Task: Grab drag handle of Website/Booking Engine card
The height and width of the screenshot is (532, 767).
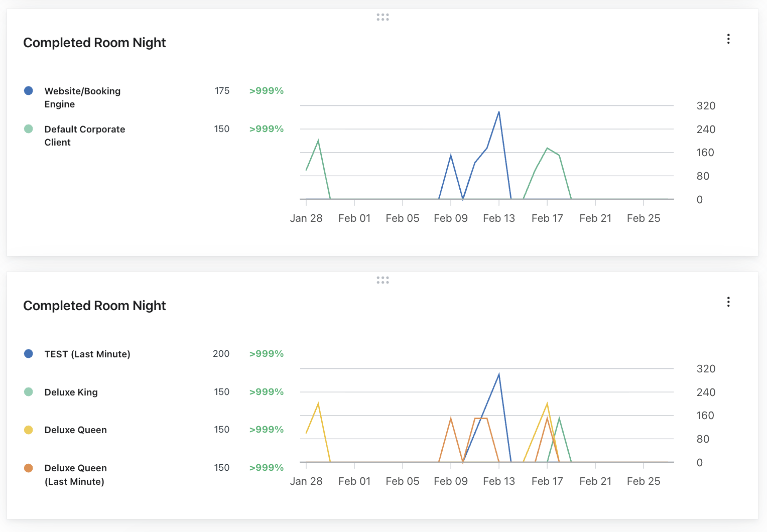Action: point(382,17)
